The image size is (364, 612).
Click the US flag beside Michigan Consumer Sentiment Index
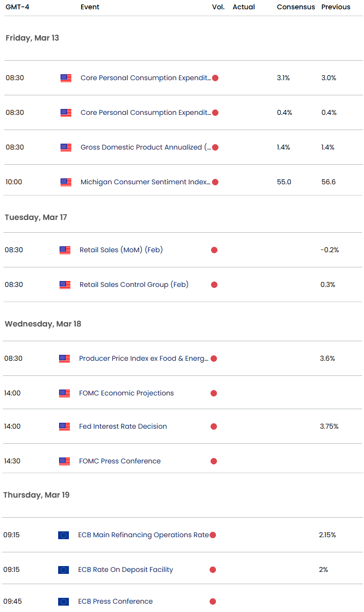[66, 182]
